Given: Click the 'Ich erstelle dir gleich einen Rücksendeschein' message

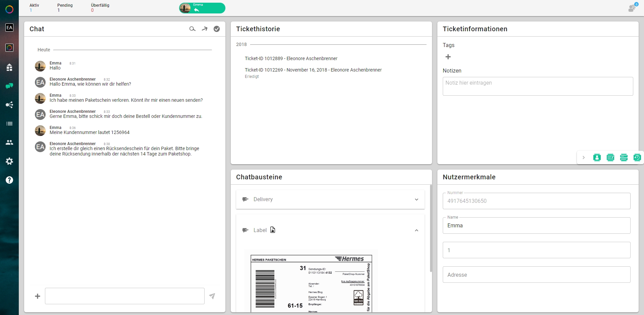Looking at the screenshot, I should click(124, 151).
